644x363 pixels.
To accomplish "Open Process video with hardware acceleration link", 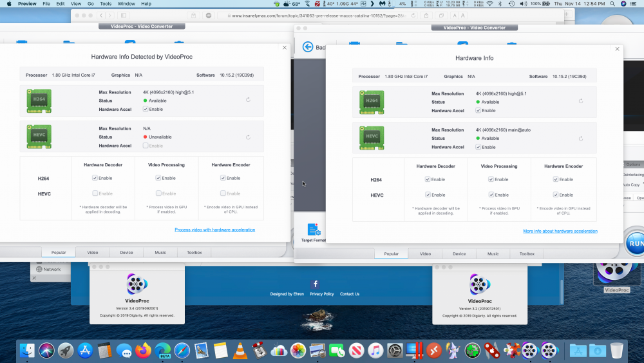I will coord(215,230).
